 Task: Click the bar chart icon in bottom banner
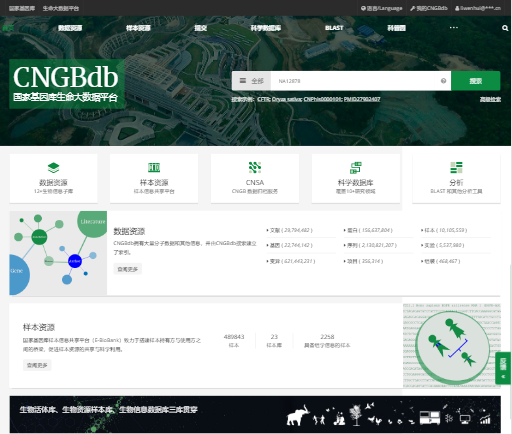click(485, 419)
